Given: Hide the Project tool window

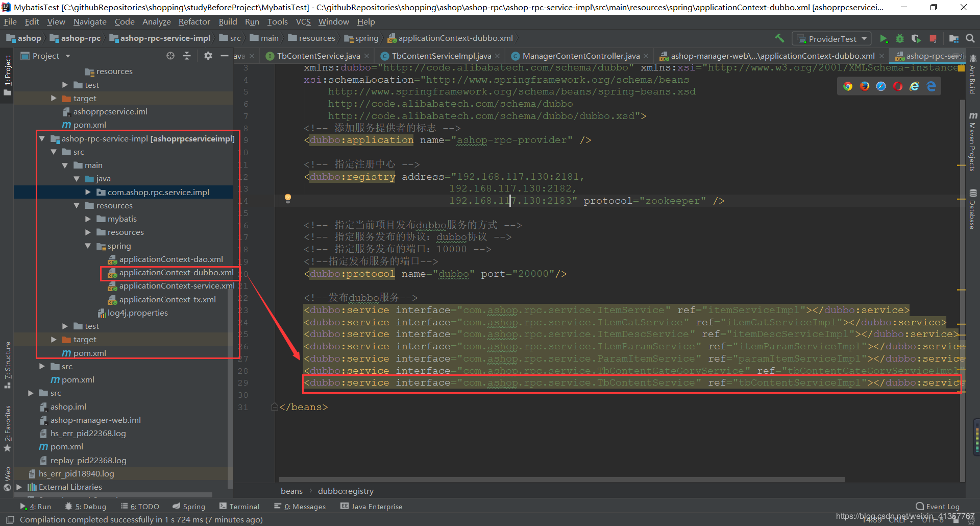Looking at the screenshot, I should [224, 56].
